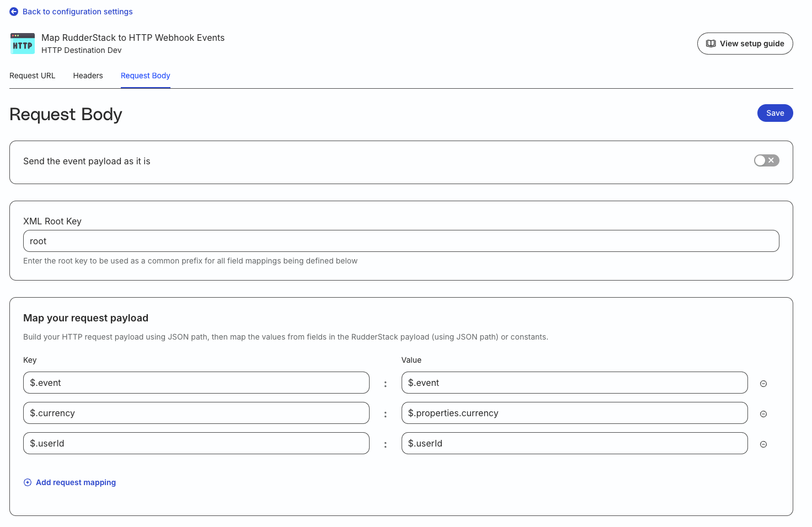Edit the $.event key field
The image size is (812, 527).
click(x=196, y=383)
